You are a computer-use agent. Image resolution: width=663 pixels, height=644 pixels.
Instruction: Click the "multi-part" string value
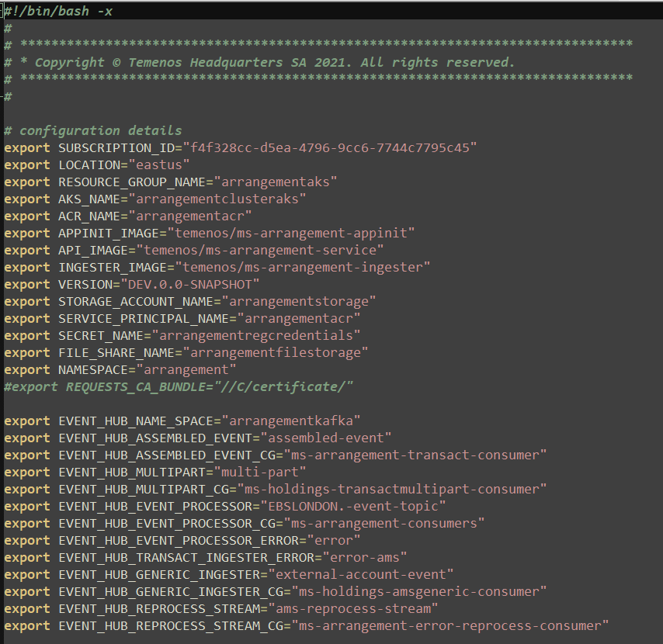[271, 472]
